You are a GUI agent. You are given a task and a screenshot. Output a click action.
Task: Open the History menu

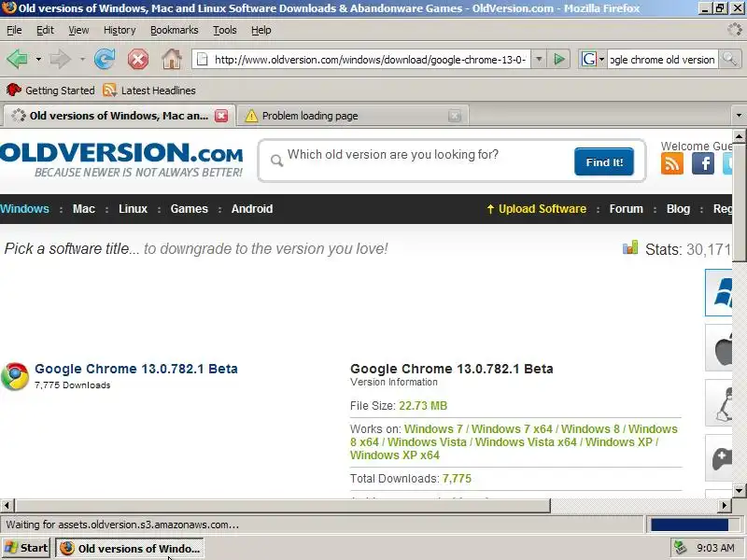coord(120,30)
